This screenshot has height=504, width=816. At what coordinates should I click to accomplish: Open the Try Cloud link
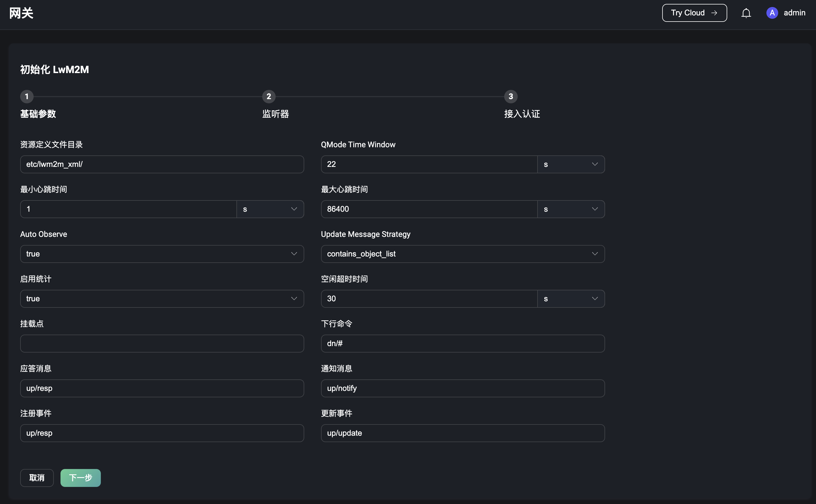click(694, 13)
